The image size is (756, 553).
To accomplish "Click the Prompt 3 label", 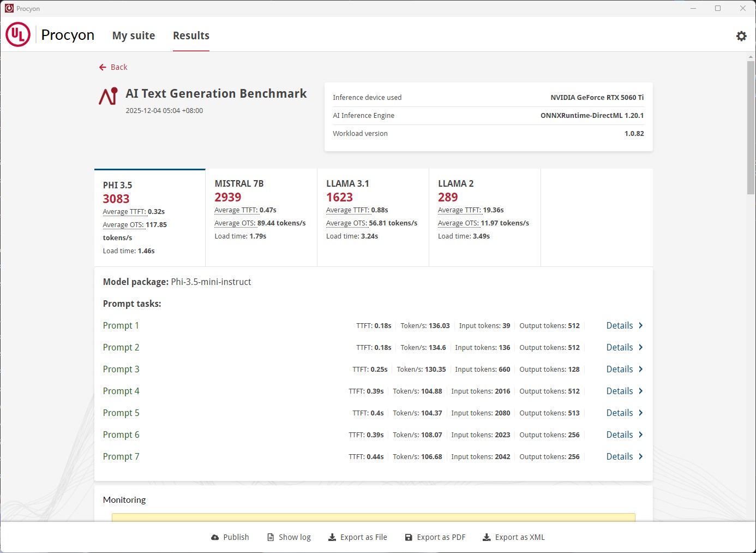I will 121,369.
